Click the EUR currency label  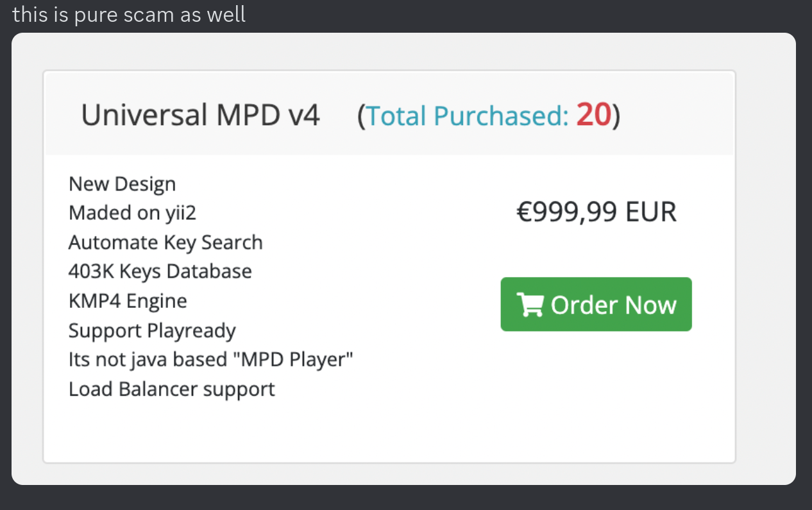650,212
